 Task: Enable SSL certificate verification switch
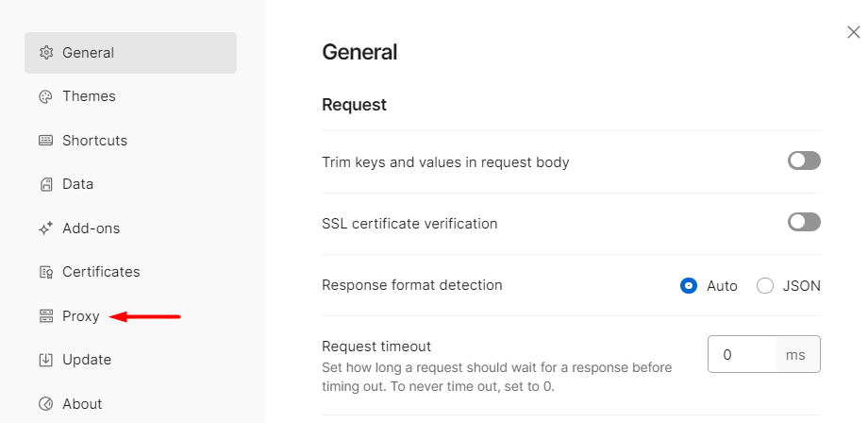pyautogui.click(x=804, y=222)
